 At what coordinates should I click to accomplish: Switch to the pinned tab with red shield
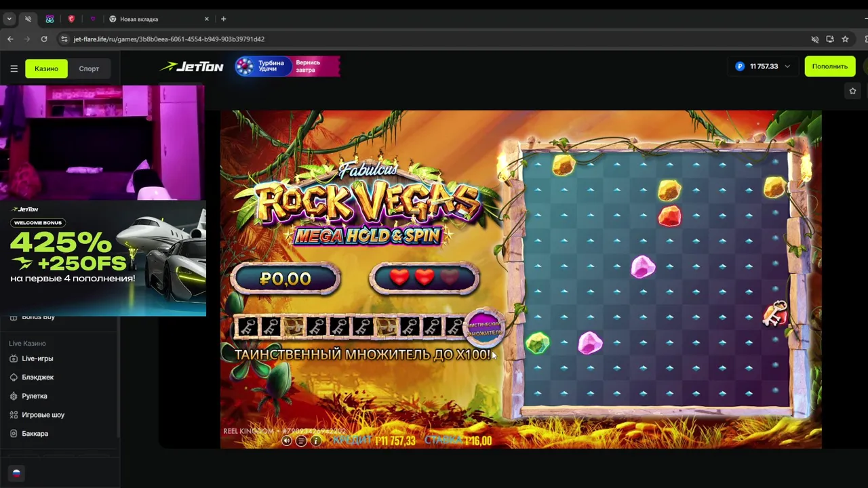[x=71, y=19]
